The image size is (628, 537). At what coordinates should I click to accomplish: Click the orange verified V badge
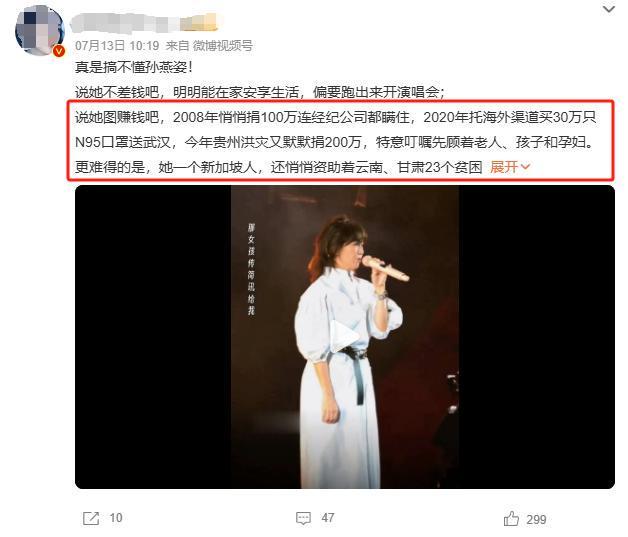click(59, 51)
